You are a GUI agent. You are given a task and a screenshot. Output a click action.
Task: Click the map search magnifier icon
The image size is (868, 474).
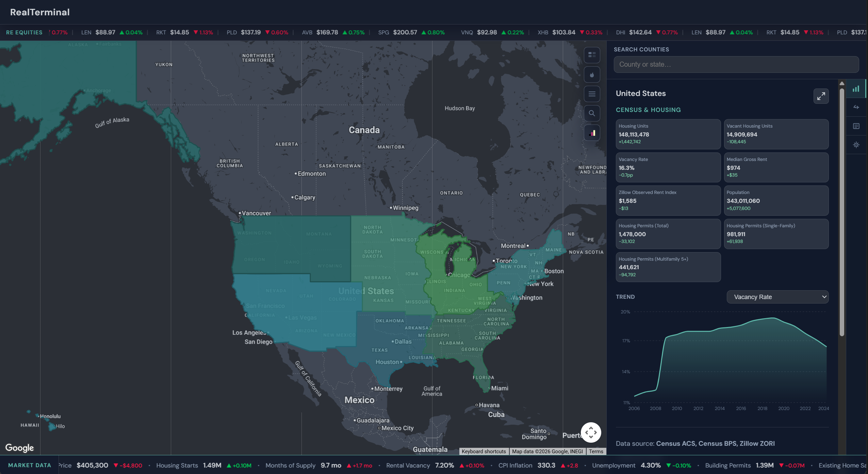(592, 113)
